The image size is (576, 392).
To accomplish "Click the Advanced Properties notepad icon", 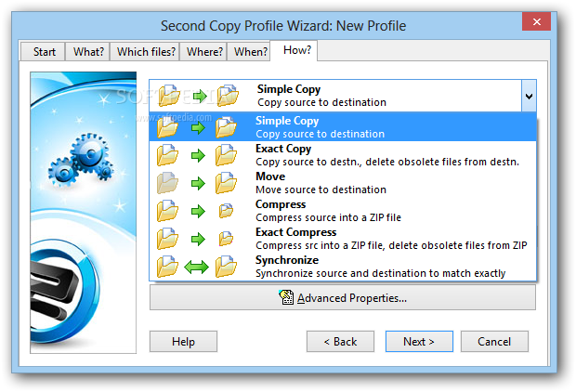I will (x=286, y=297).
